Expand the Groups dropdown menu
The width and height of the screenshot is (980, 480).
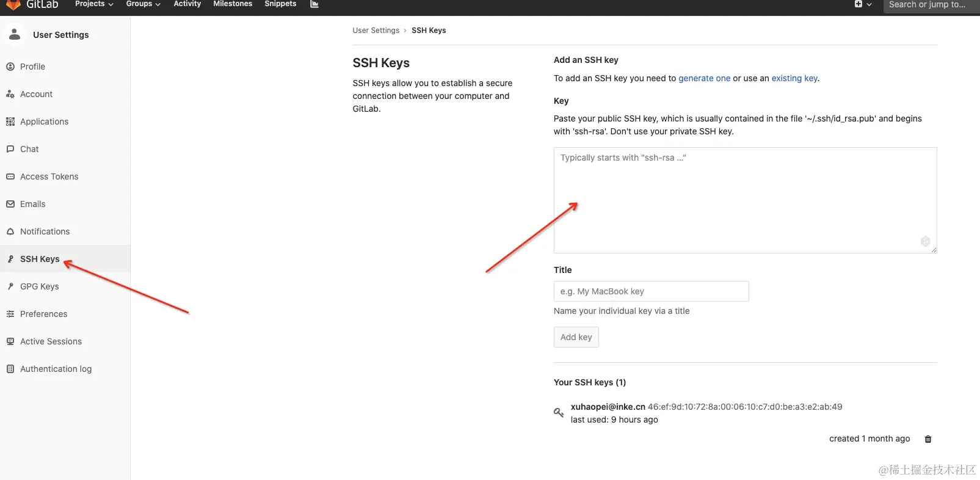click(x=143, y=4)
